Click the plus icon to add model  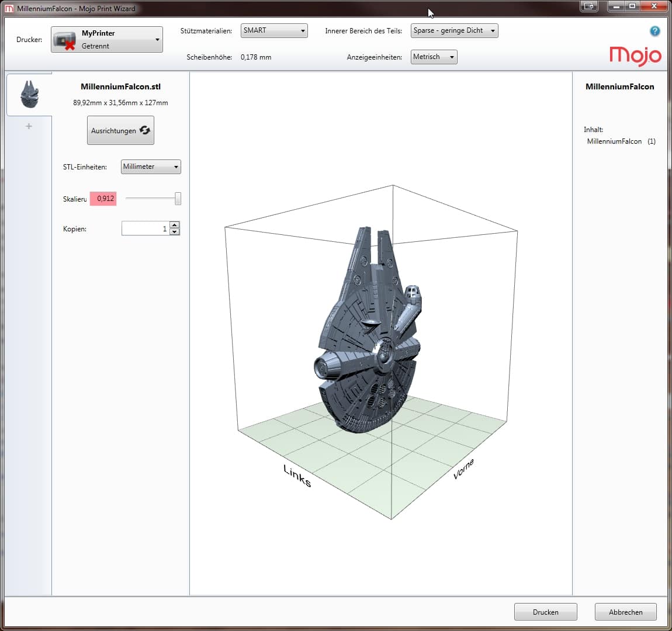coord(29,126)
